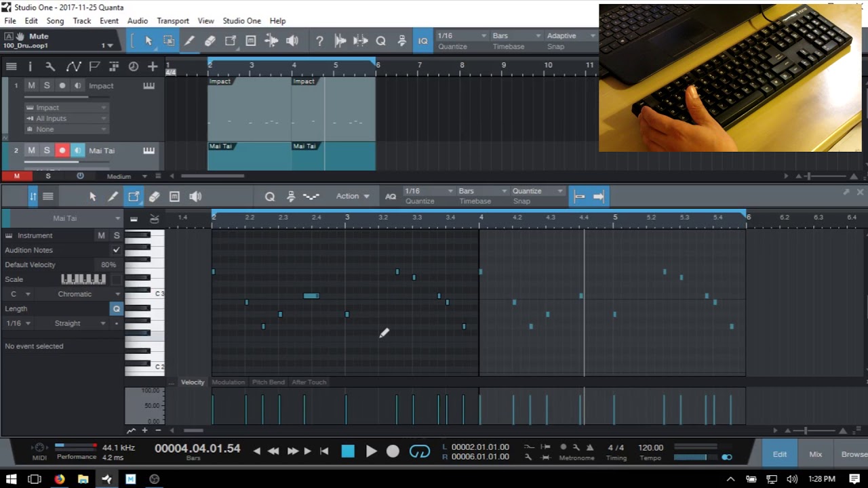
Task: Open the Action dropdown in the editor
Action: [353, 196]
